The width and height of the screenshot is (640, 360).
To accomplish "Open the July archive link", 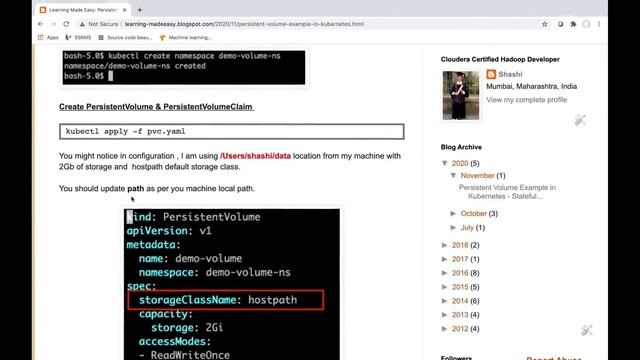I will tap(467, 227).
